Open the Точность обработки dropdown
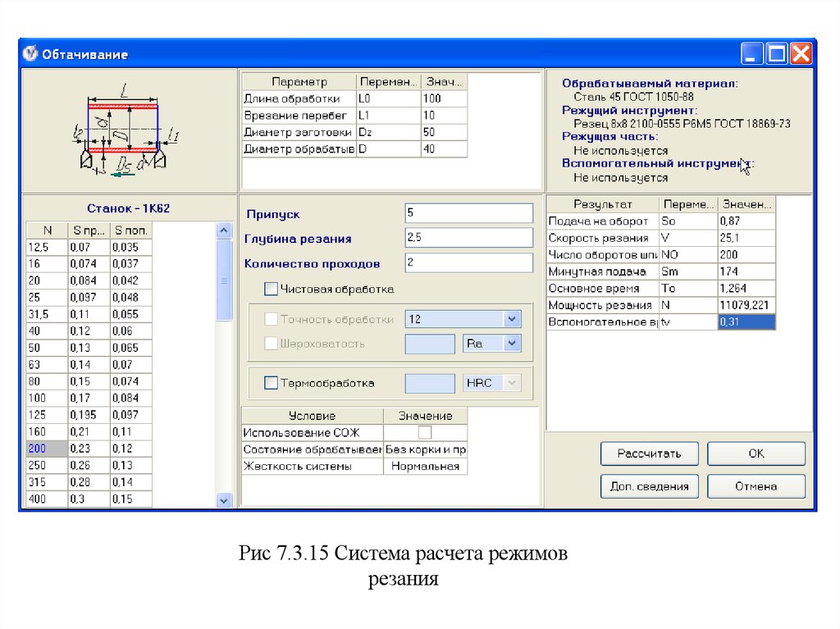This screenshot has width=840, height=629. 512,320
